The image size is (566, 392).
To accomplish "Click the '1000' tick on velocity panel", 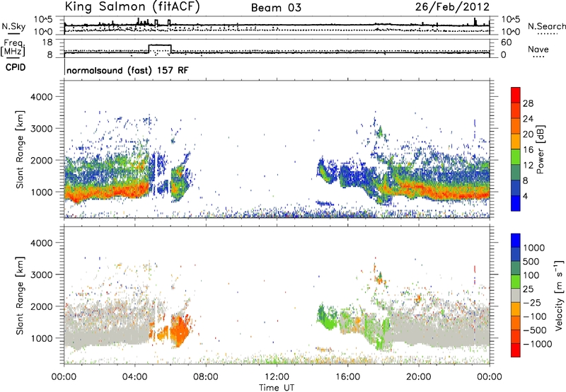I will point(41,338).
